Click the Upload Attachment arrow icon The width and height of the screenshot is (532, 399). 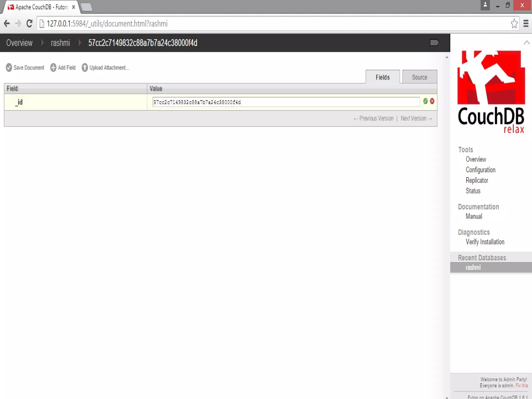pyautogui.click(x=85, y=68)
